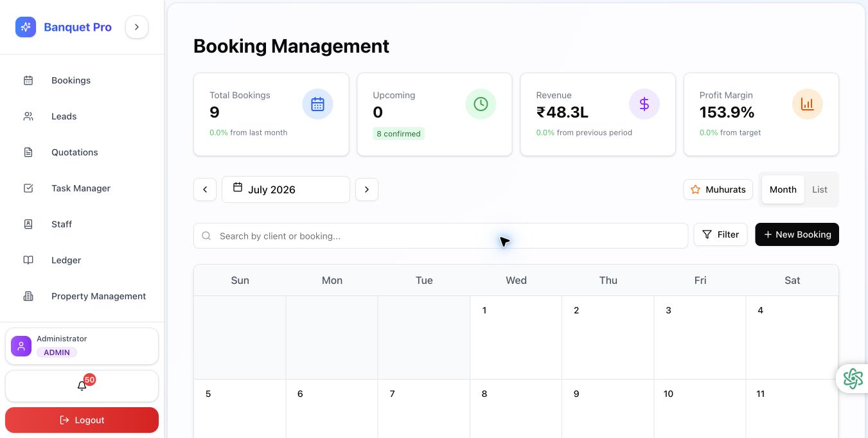Select calendar day 11

(792, 408)
